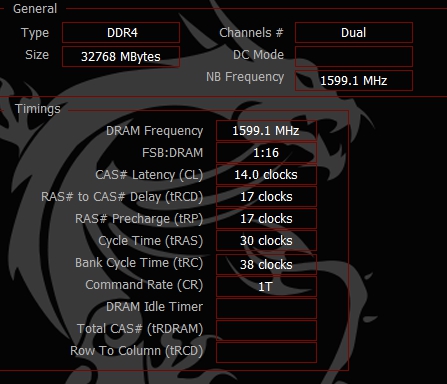Click the empty Row To Column field
Image resolution: width=447 pixels, height=384 pixels.
(266, 352)
